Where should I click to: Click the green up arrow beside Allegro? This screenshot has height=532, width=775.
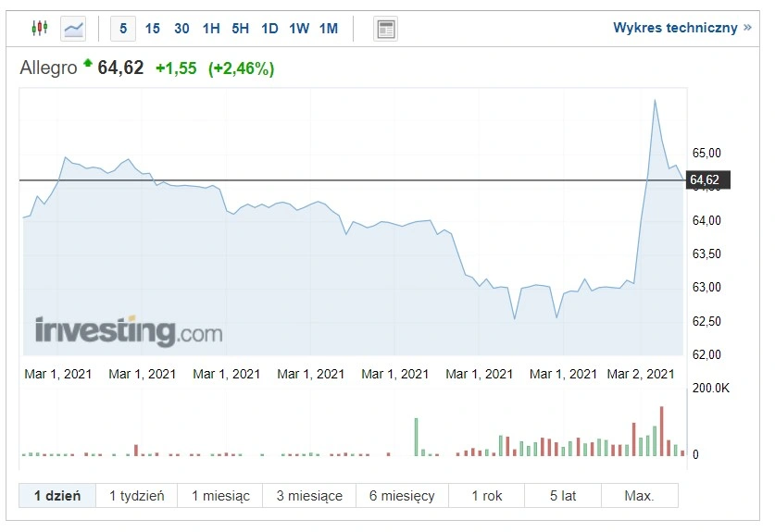coord(88,63)
